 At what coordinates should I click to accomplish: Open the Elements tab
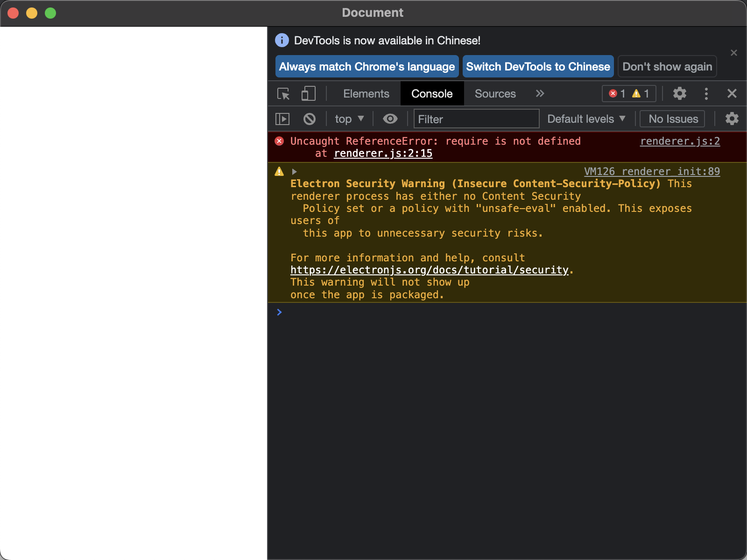coord(366,94)
